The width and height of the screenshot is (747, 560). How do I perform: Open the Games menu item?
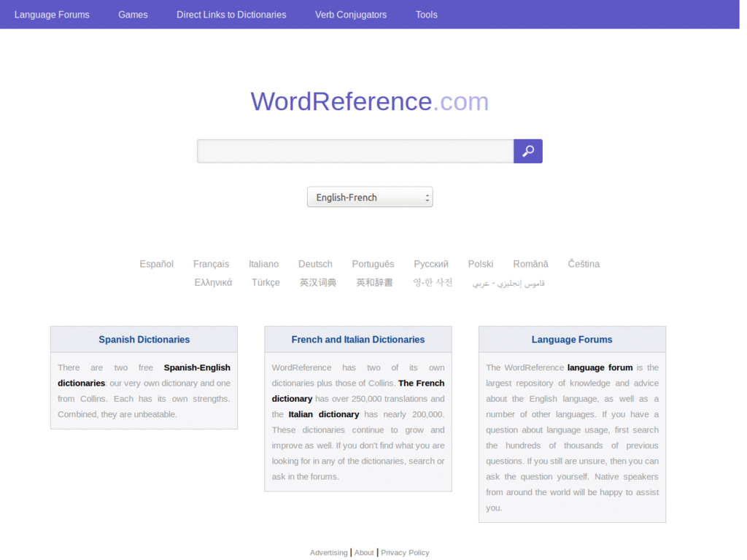[x=133, y=15]
